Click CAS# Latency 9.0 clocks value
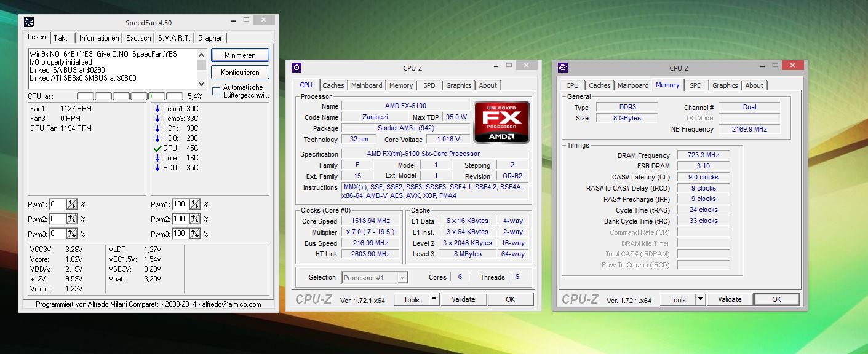The height and width of the screenshot is (354, 868). [703, 177]
